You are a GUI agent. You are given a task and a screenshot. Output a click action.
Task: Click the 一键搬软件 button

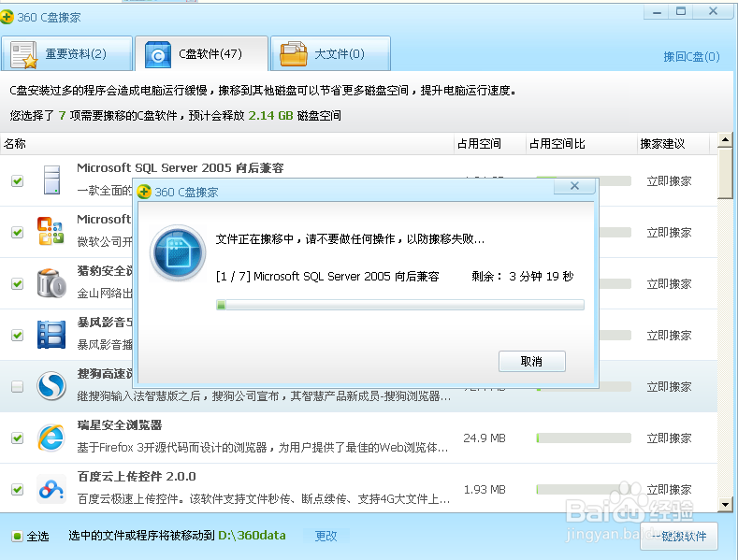pyautogui.click(x=679, y=536)
